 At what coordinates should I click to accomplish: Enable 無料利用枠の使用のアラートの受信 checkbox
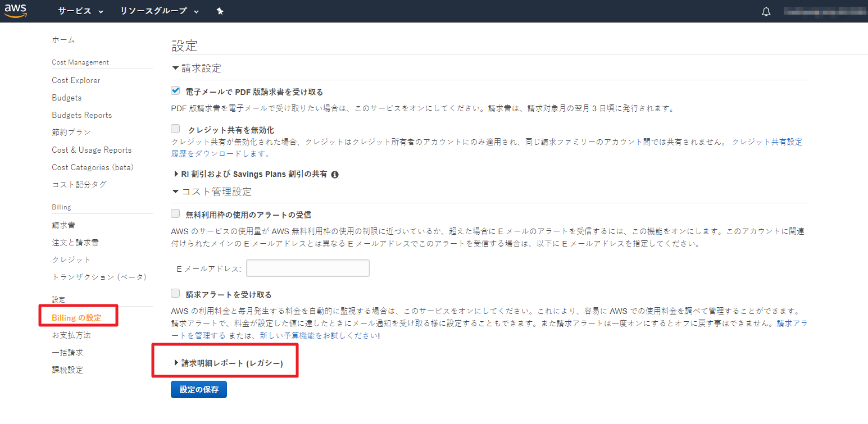click(x=175, y=214)
